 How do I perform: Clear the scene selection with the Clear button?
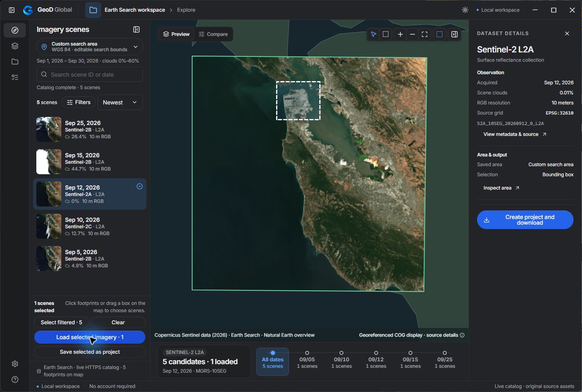pyautogui.click(x=118, y=322)
